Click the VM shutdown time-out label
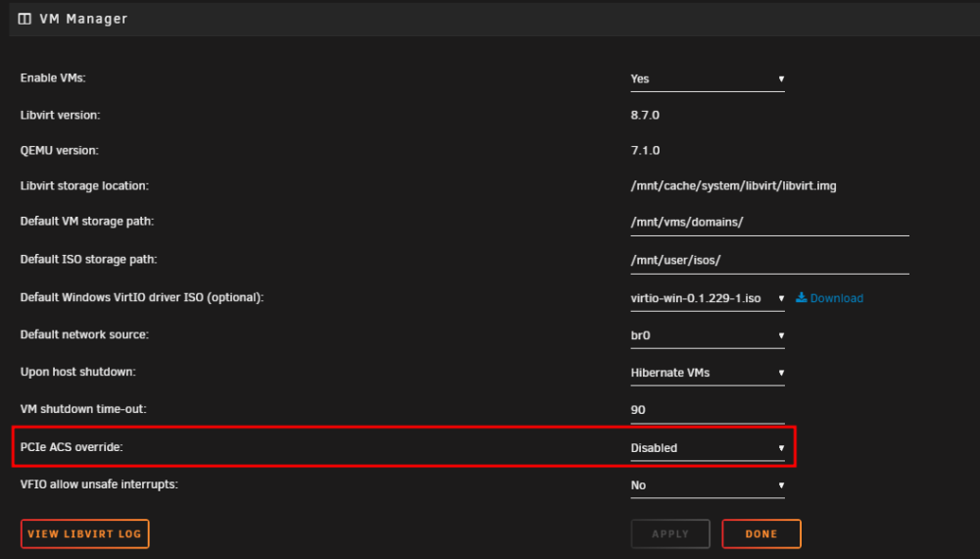 coord(83,409)
